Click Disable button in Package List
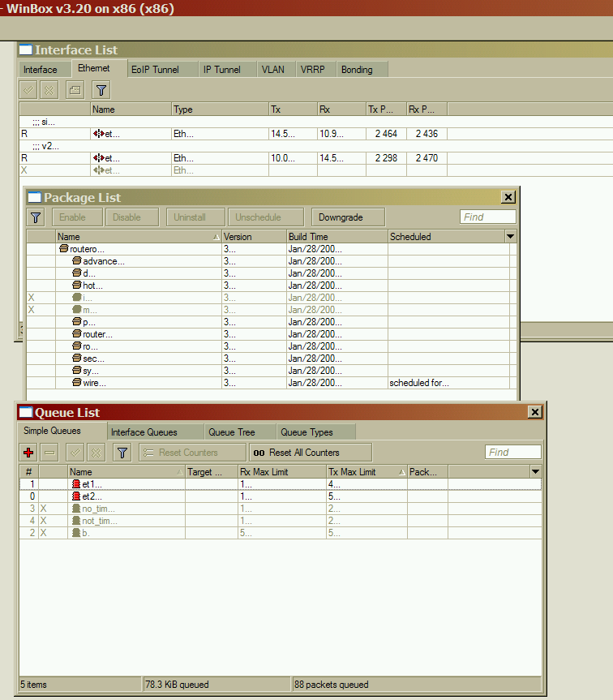 pos(132,217)
